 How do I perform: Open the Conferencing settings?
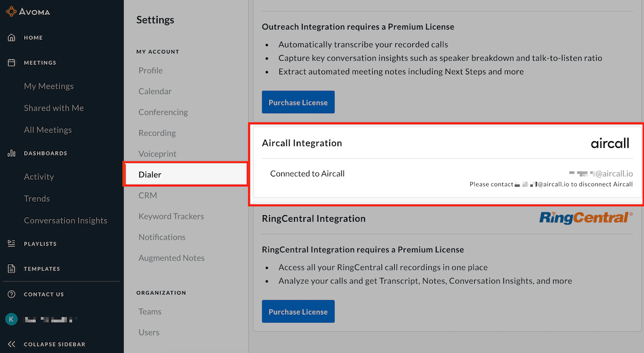163,112
